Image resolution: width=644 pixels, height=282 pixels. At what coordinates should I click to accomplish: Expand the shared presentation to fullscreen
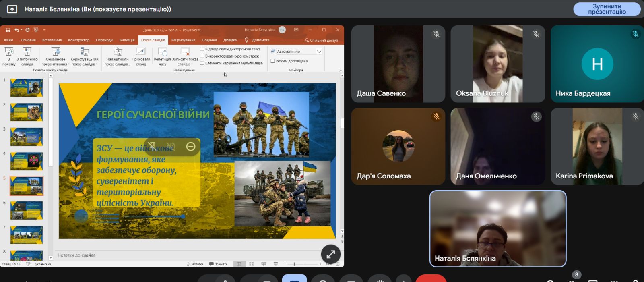click(x=330, y=254)
